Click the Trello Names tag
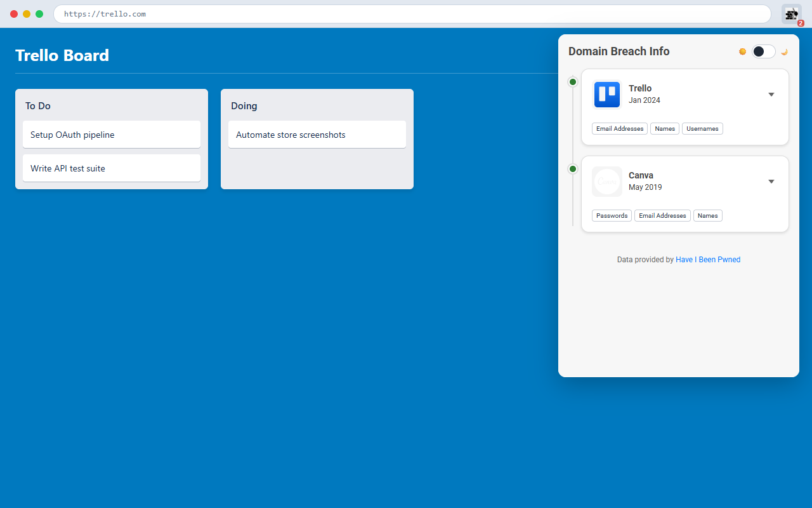Screen dimensions: 812x508 click(x=665, y=129)
